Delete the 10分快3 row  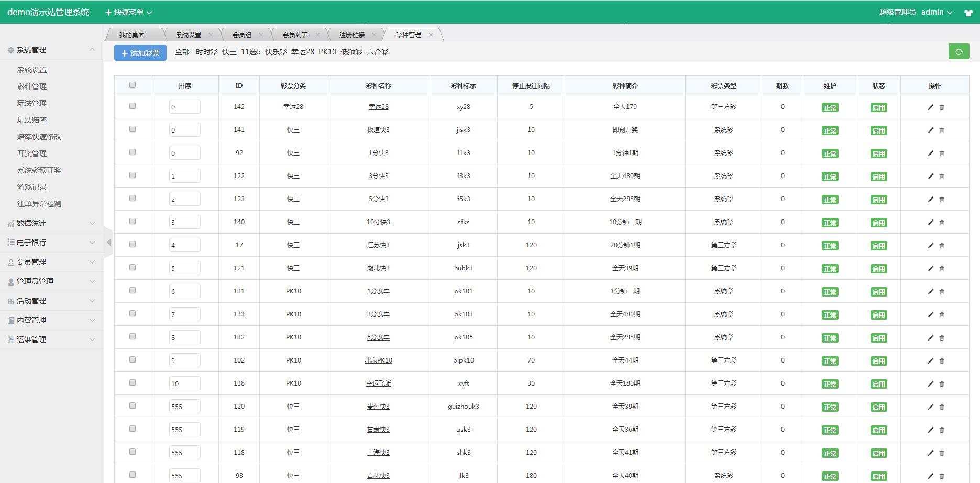942,222
